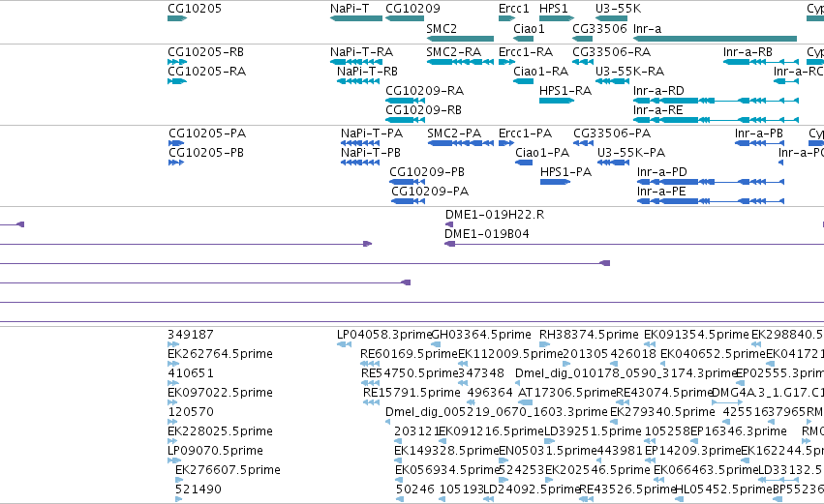This screenshot has width=824, height=504.
Task: Select the LP04058.3prime EST label
Action: click(384, 335)
